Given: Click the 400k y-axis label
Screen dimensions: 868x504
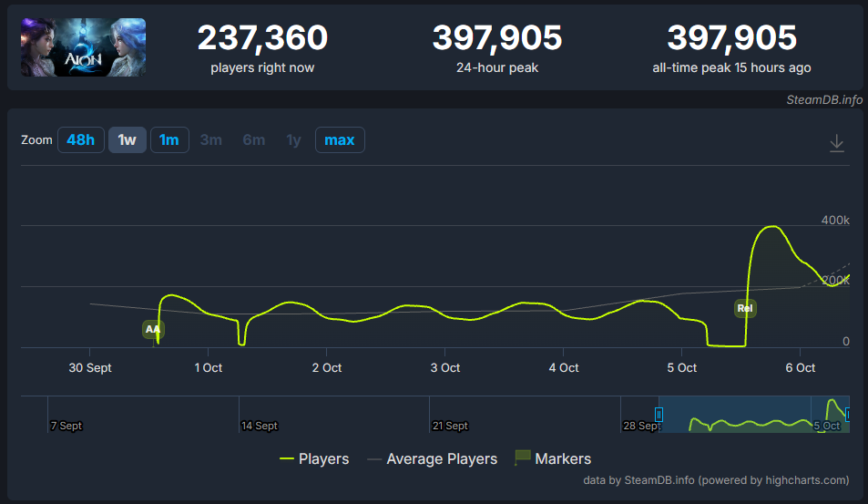Looking at the screenshot, I should [x=835, y=220].
